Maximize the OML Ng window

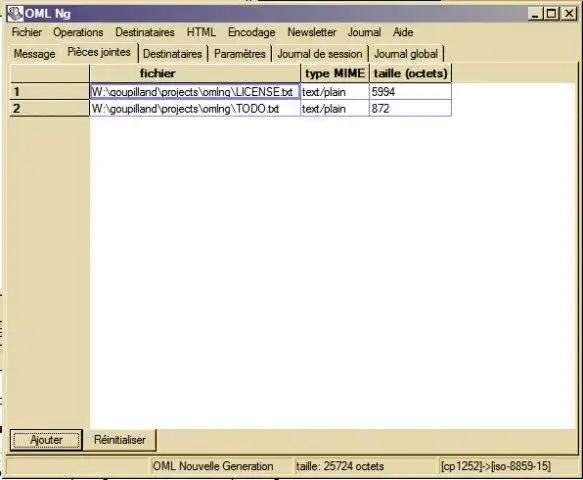click(x=551, y=14)
